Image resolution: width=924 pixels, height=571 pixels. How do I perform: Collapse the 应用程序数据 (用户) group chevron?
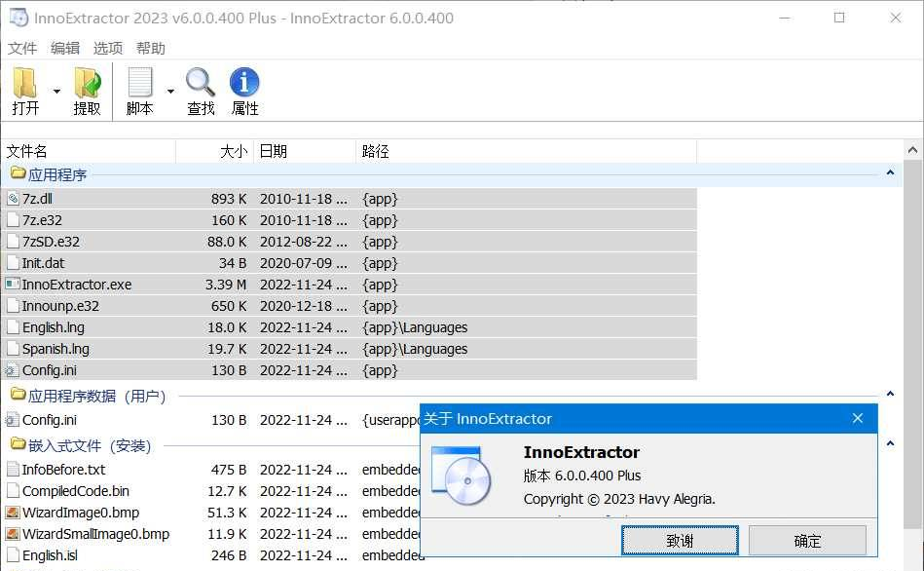(891, 394)
